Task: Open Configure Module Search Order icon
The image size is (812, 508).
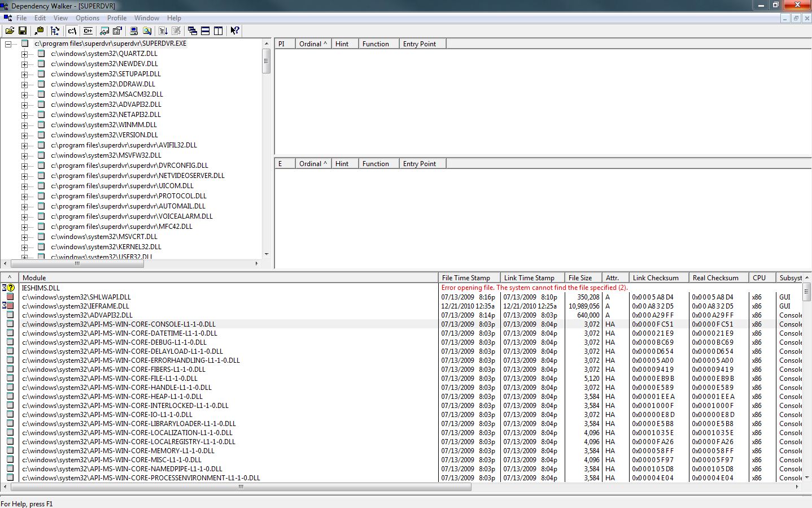Action: click(x=147, y=31)
